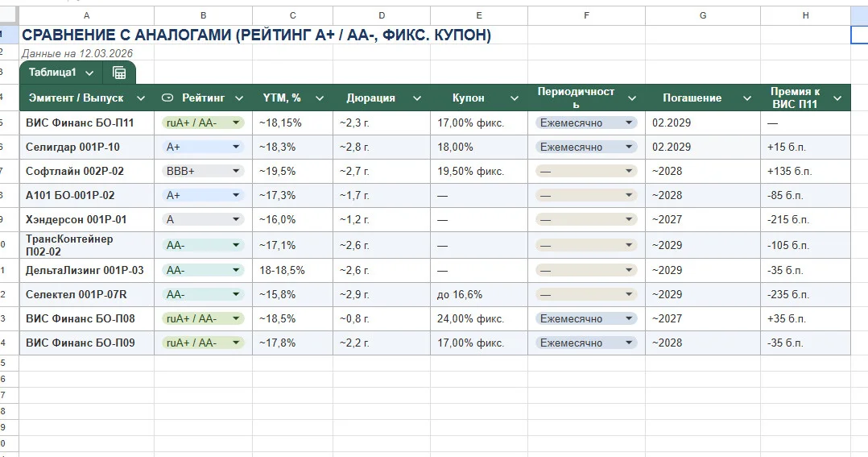Open filter arrow for Рейтинг column

point(239,98)
